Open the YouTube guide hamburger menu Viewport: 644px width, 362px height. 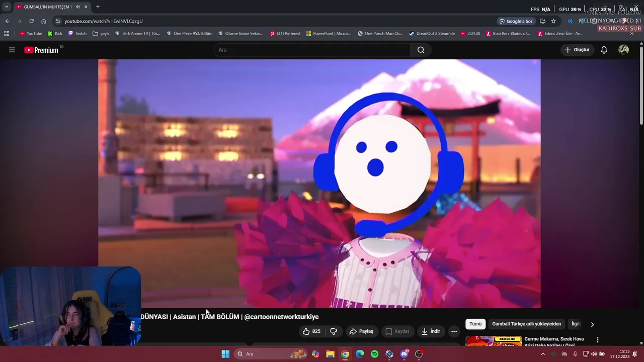(x=12, y=50)
